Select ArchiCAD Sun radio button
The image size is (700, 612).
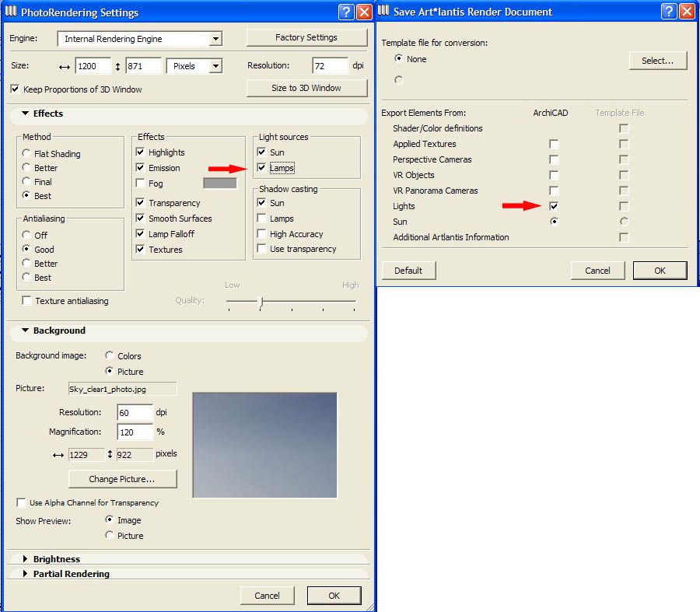click(554, 222)
